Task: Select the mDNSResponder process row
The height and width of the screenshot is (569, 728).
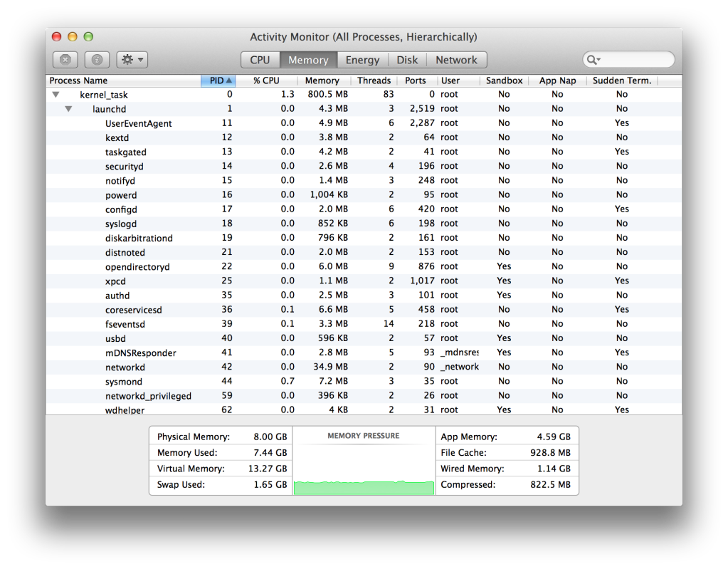Action: click(141, 353)
